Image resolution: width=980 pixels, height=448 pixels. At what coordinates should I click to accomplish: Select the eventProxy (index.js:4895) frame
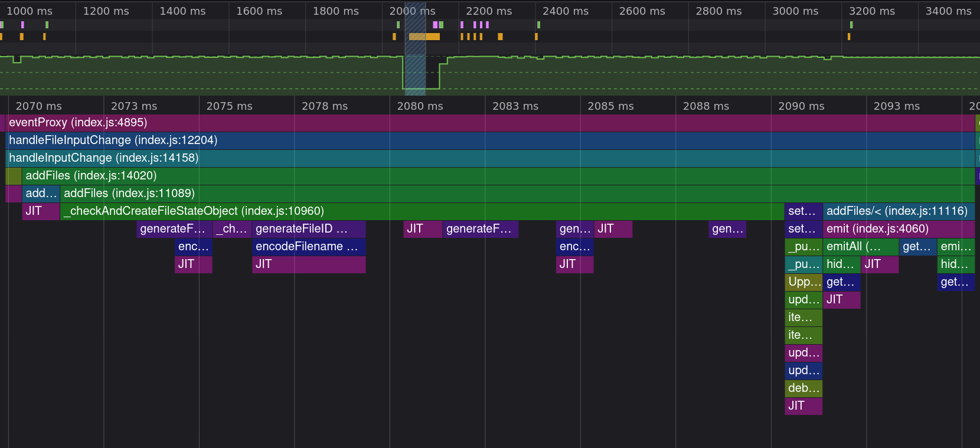pos(490,123)
